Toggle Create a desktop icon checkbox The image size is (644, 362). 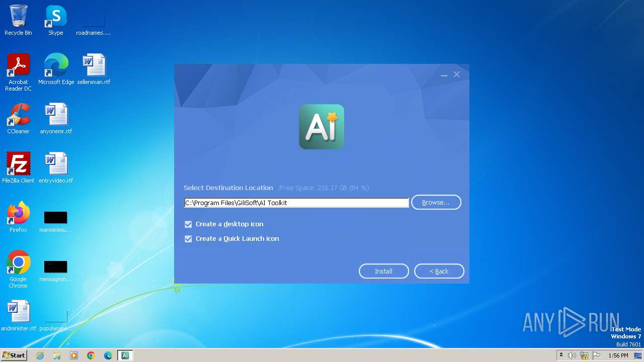(x=188, y=224)
